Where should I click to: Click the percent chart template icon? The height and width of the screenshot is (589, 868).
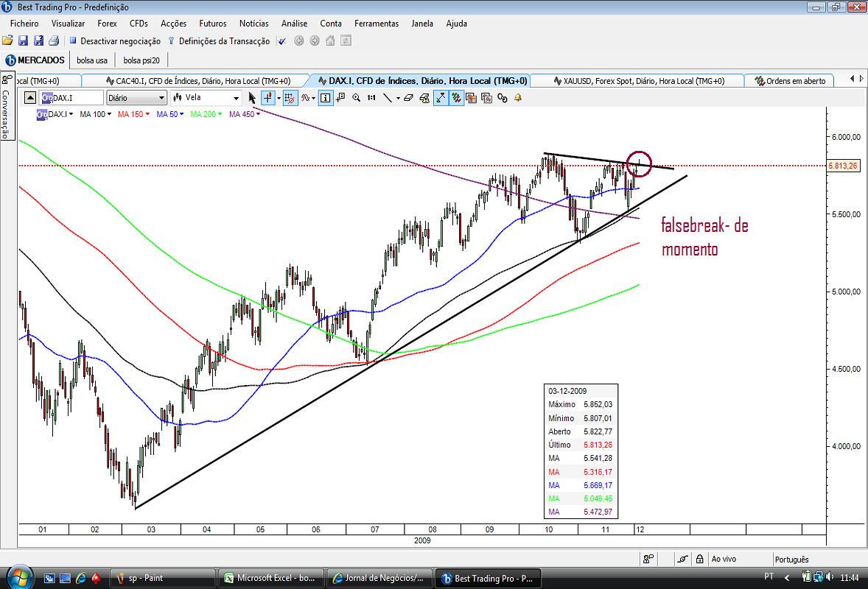pos(486,98)
